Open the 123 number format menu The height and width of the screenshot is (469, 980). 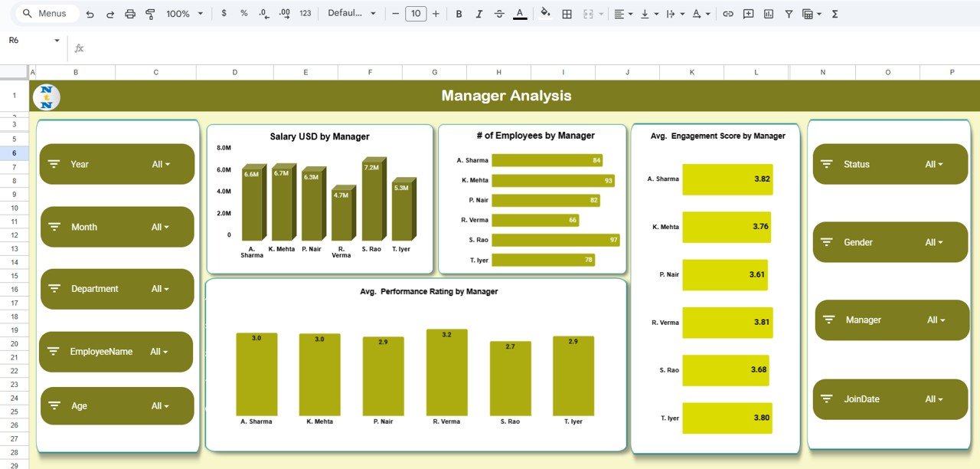coord(305,14)
